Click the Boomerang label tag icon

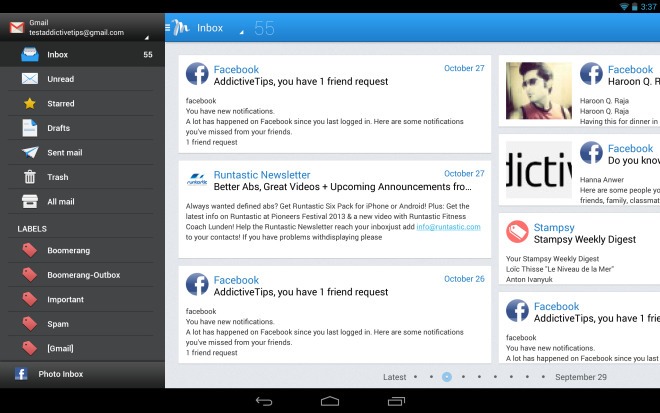point(29,250)
